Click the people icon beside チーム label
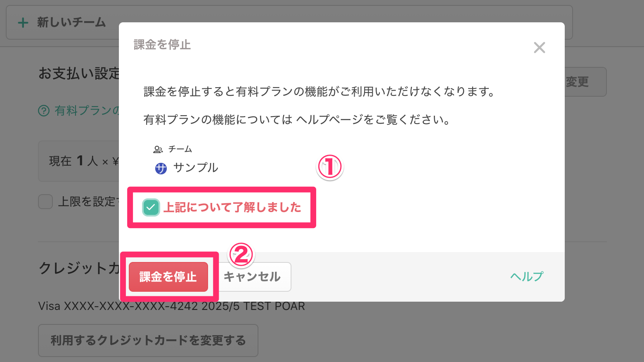Image resolution: width=644 pixels, height=362 pixels. pyautogui.click(x=158, y=149)
